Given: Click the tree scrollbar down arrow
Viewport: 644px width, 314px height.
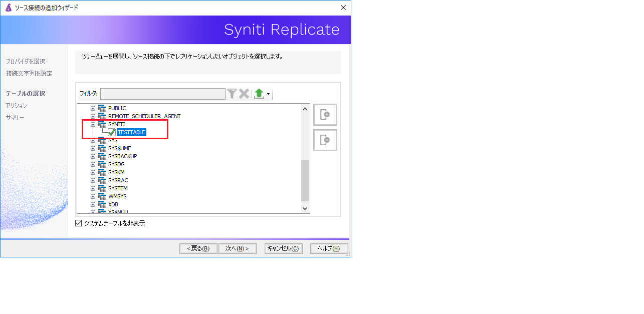Looking at the screenshot, I should (305, 208).
